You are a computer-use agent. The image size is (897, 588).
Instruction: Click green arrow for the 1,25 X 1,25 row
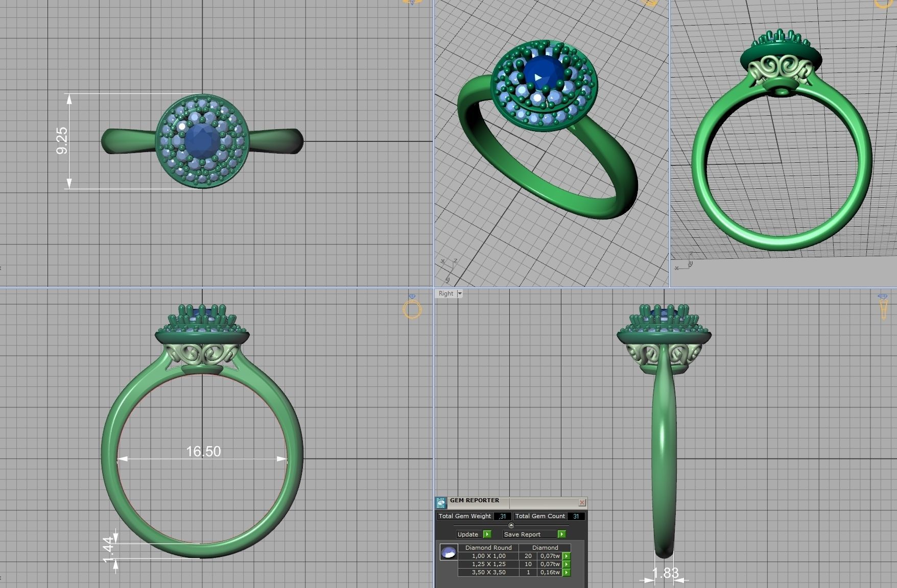(x=566, y=565)
